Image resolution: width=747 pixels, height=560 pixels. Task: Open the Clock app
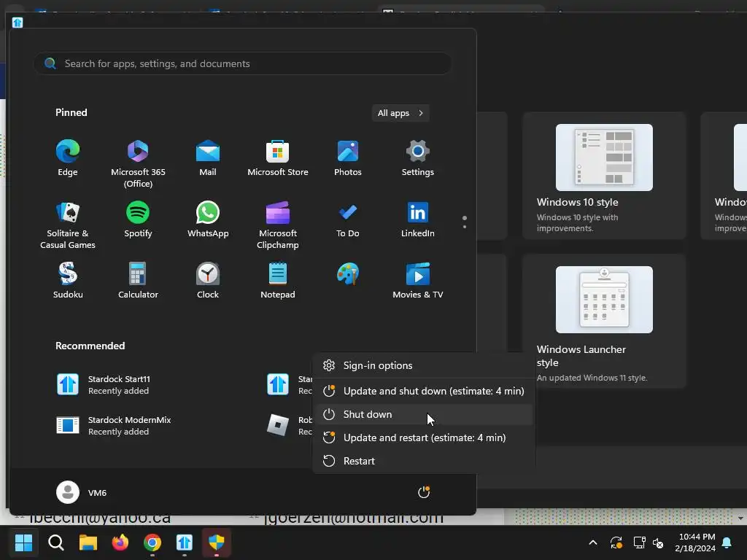[x=208, y=281]
